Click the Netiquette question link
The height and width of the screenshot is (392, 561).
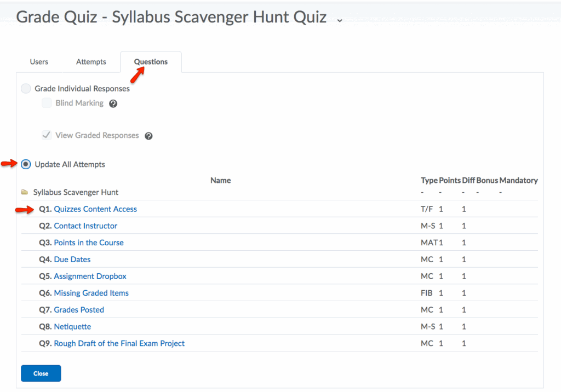[72, 327]
